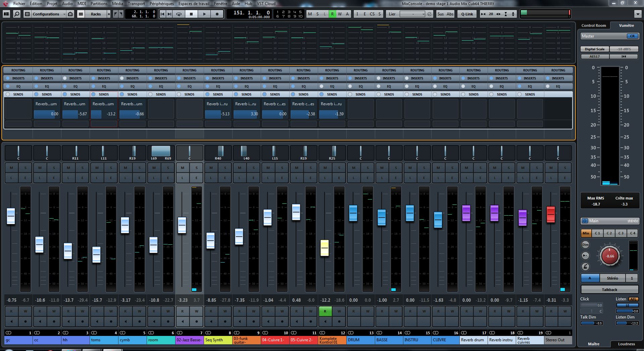Open the Lier link group dropdown

click(x=412, y=14)
